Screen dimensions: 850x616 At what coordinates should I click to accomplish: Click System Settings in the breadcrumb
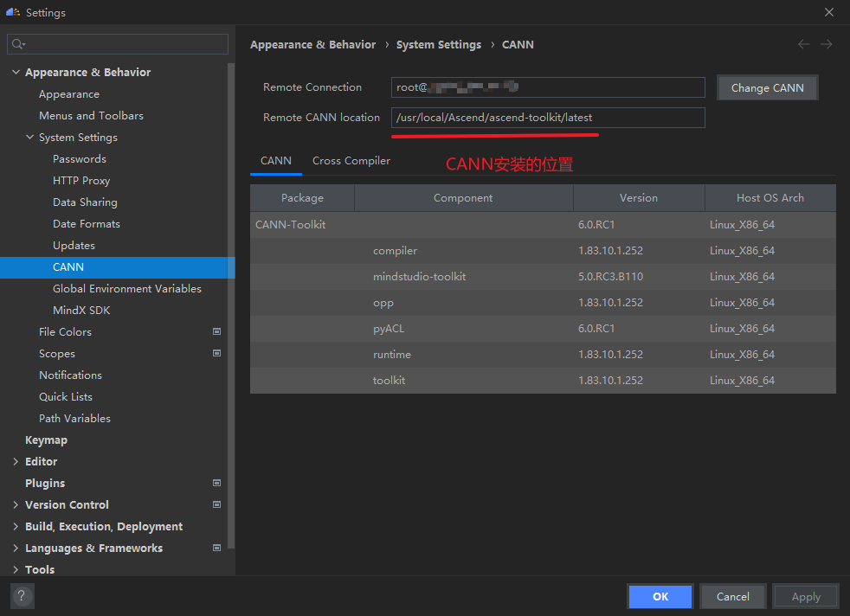[x=439, y=44]
